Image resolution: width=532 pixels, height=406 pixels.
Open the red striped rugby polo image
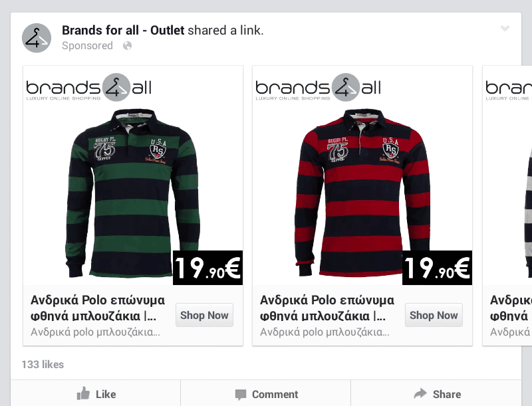click(x=362, y=193)
